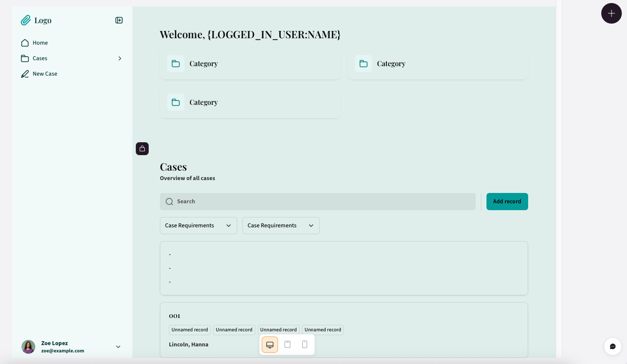Expand the Zoe Lopez account menu
Image resolution: width=627 pixels, height=364 pixels.
pyautogui.click(x=118, y=346)
